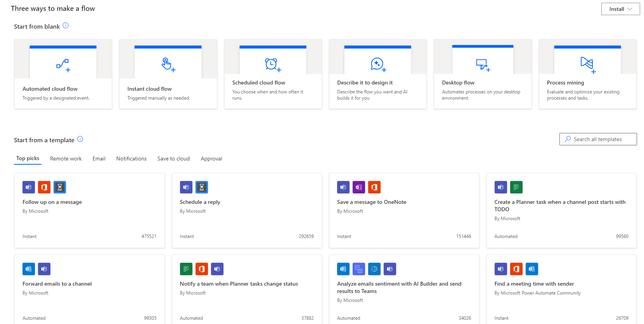Open Analyze emails sentiment with AI Builder template
The image size is (644, 324).
pyautogui.click(x=404, y=289)
